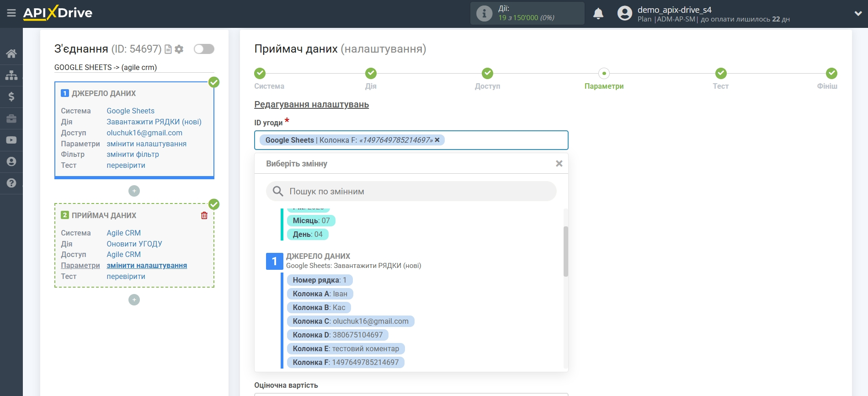This screenshot has height=396, width=868.
Task: Click Редагування налаштувань heading
Action: (311, 104)
